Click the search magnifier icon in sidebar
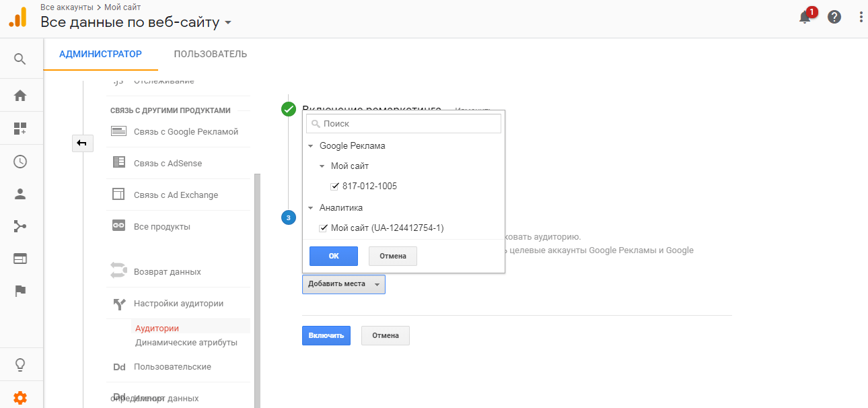 click(20, 59)
